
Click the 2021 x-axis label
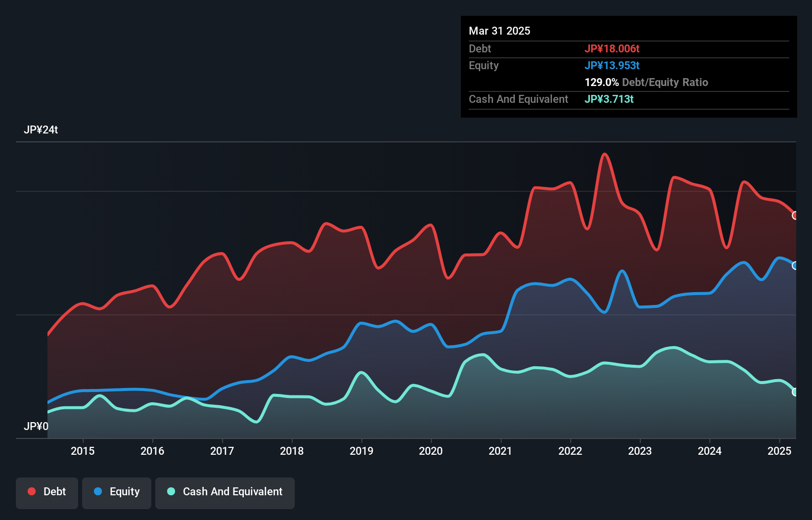point(500,451)
